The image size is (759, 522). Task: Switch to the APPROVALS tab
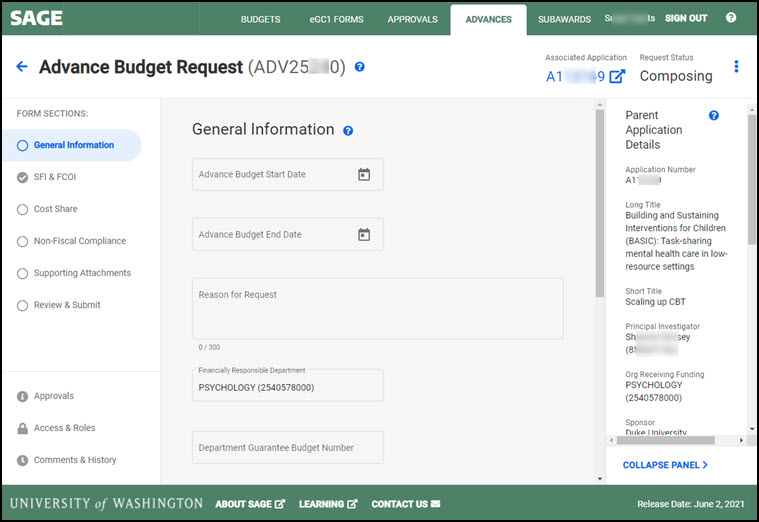point(412,19)
